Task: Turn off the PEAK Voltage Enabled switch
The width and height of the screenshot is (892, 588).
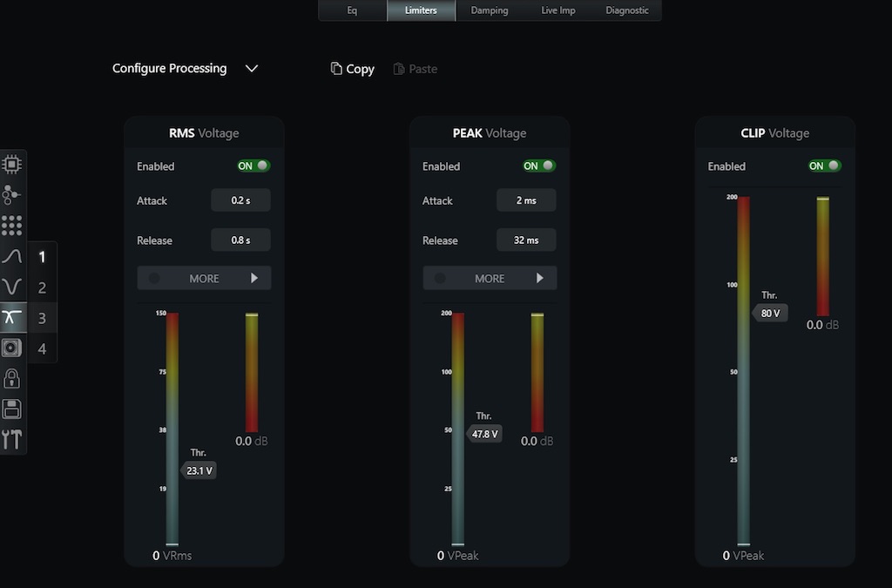Action: pyautogui.click(x=539, y=166)
